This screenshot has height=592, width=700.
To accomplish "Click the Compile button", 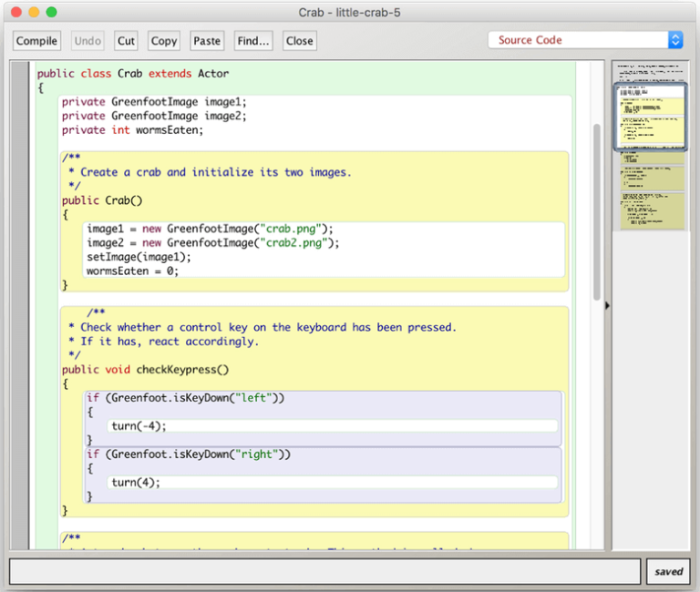I will coord(36,41).
